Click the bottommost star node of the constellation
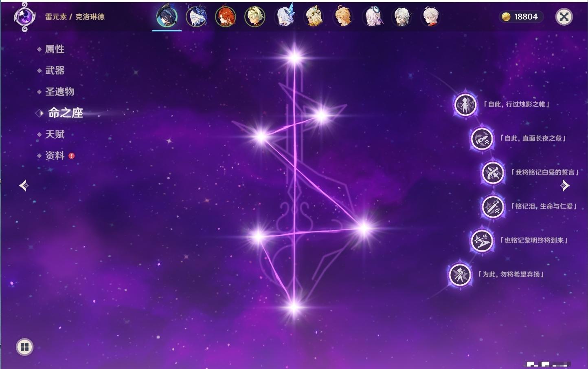 tap(294, 307)
